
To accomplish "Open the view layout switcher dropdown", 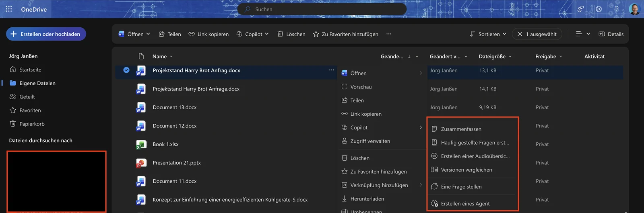I will point(583,34).
